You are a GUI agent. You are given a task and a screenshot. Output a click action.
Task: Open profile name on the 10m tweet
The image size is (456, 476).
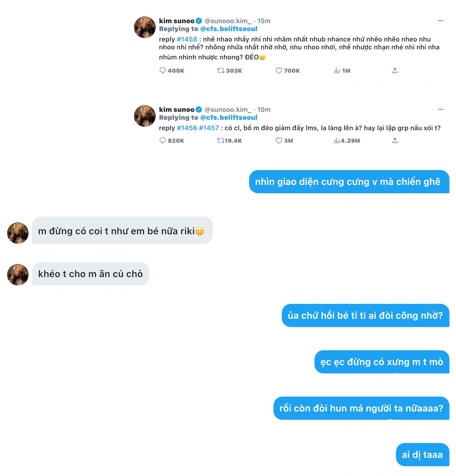point(177,109)
